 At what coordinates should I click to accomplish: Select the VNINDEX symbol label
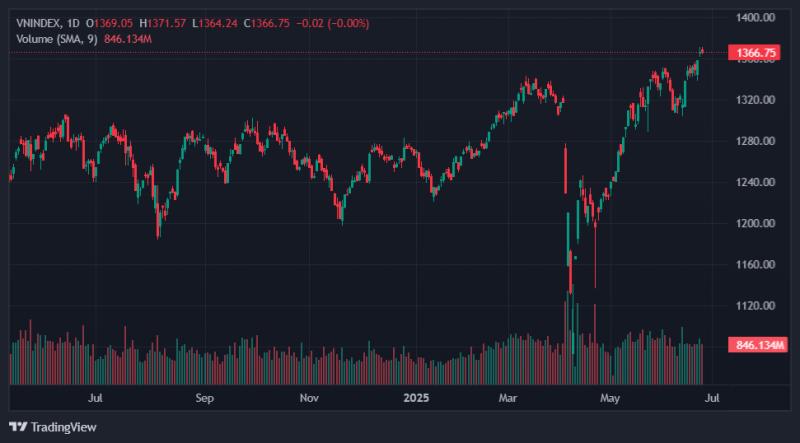(39, 23)
